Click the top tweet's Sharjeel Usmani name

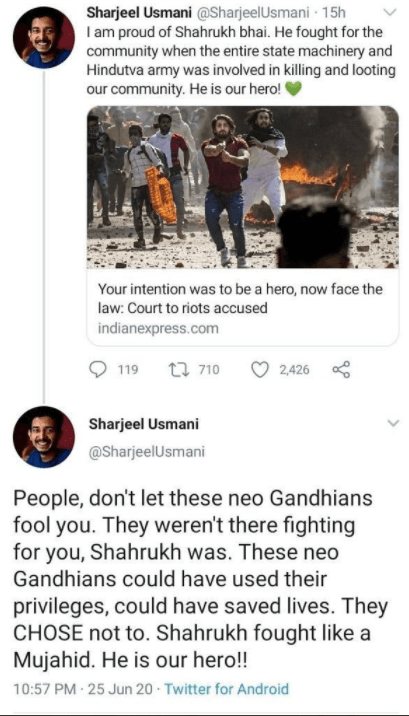click(140, 14)
